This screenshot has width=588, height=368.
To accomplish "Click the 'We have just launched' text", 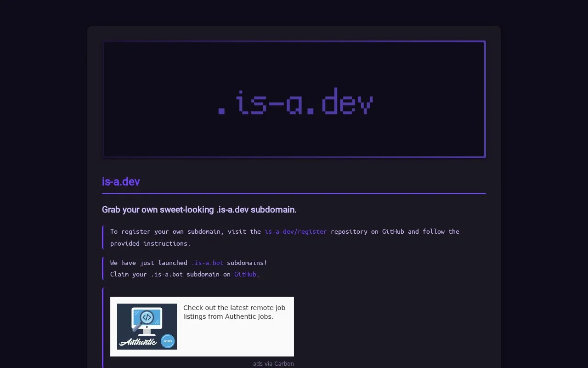I will coord(149,263).
